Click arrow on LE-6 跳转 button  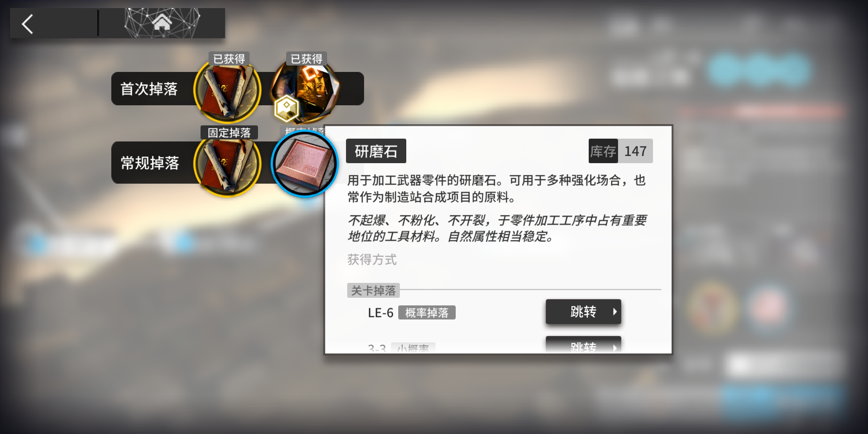tap(614, 312)
